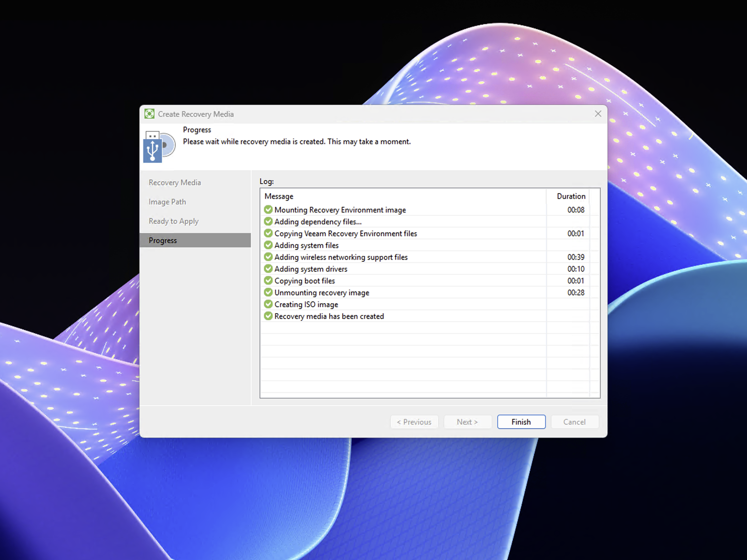747x560 pixels.
Task: Select the "Recovery media has been created" log text
Action: 329,316
